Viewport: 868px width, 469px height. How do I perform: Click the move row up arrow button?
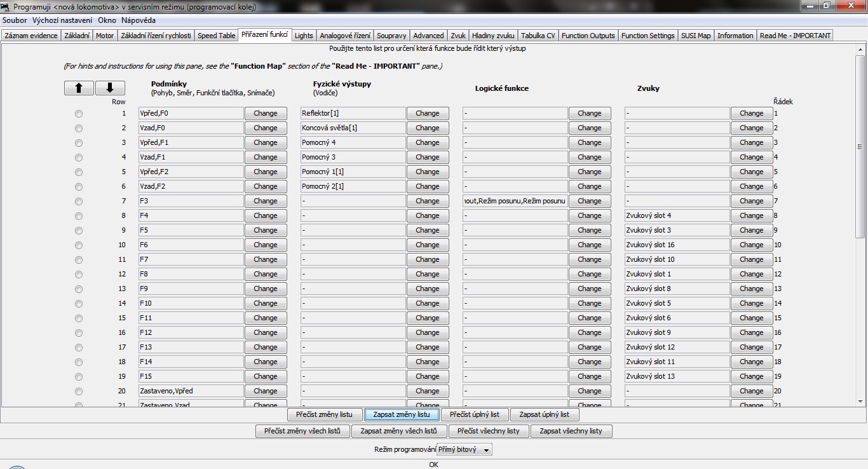79,88
